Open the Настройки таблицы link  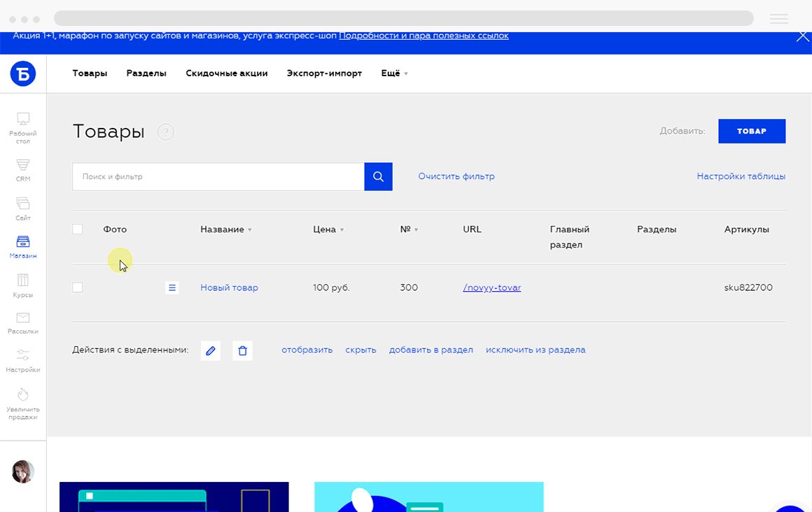(x=741, y=176)
